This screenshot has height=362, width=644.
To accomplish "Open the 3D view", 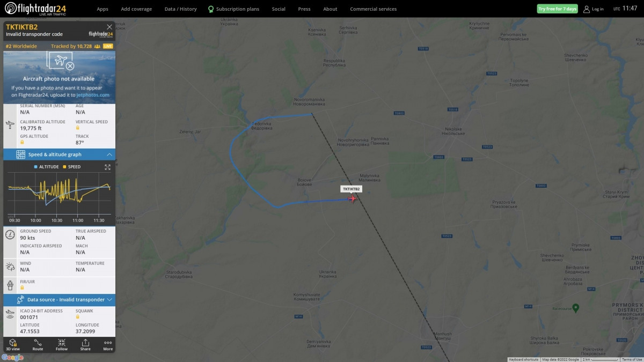I will click(x=13, y=345).
